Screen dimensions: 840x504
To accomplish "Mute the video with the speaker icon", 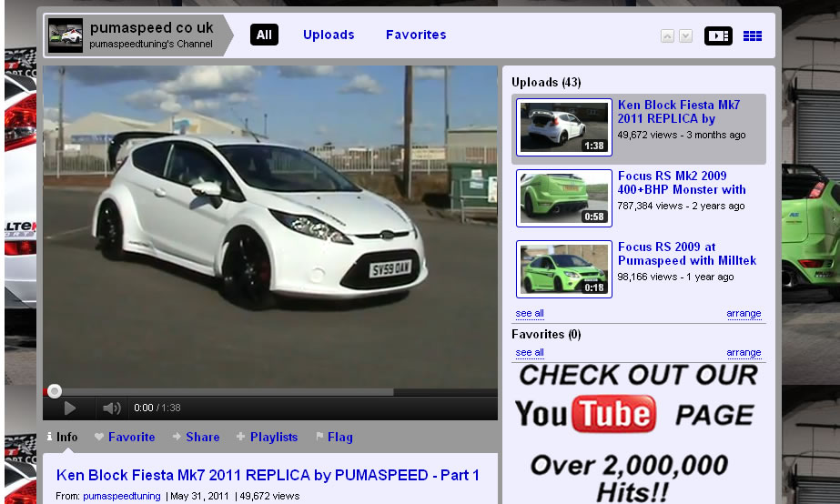I will tap(112, 408).
